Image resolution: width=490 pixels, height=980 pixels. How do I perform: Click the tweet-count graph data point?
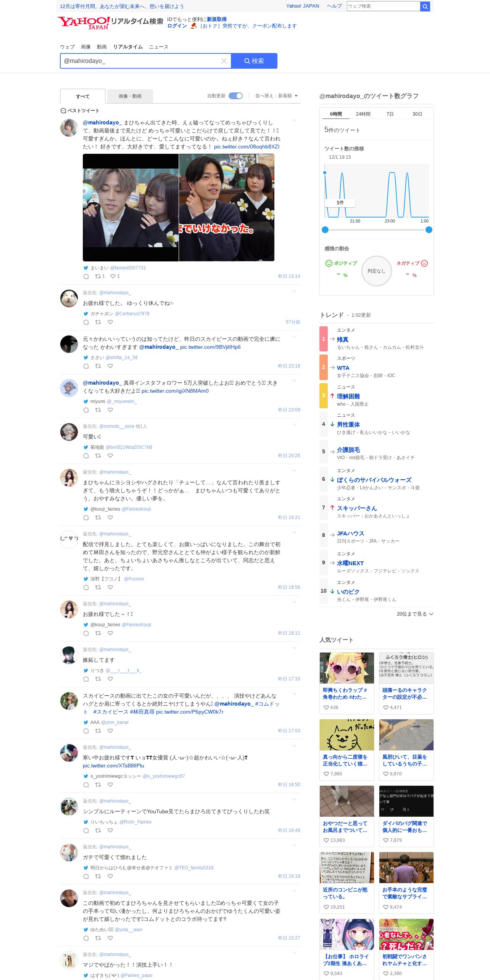click(325, 173)
